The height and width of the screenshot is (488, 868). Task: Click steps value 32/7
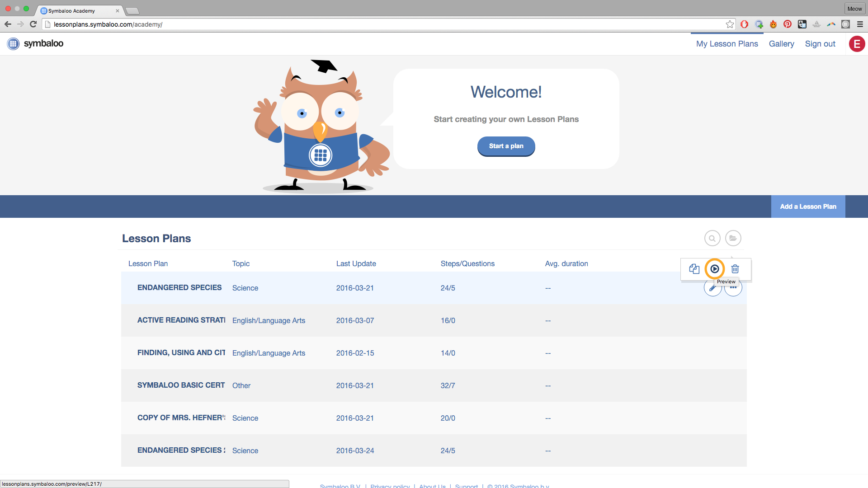click(448, 385)
